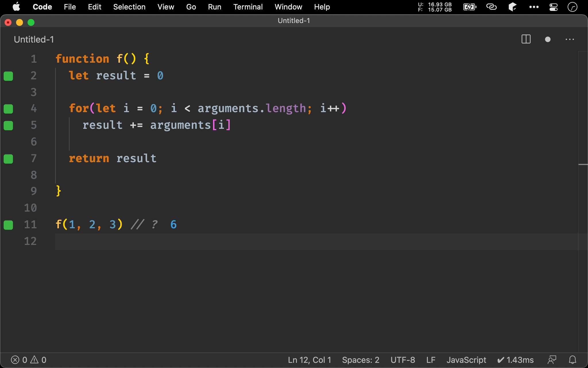The height and width of the screenshot is (368, 588).
Task: Open JavaScript language mode selector
Action: [466, 360]
